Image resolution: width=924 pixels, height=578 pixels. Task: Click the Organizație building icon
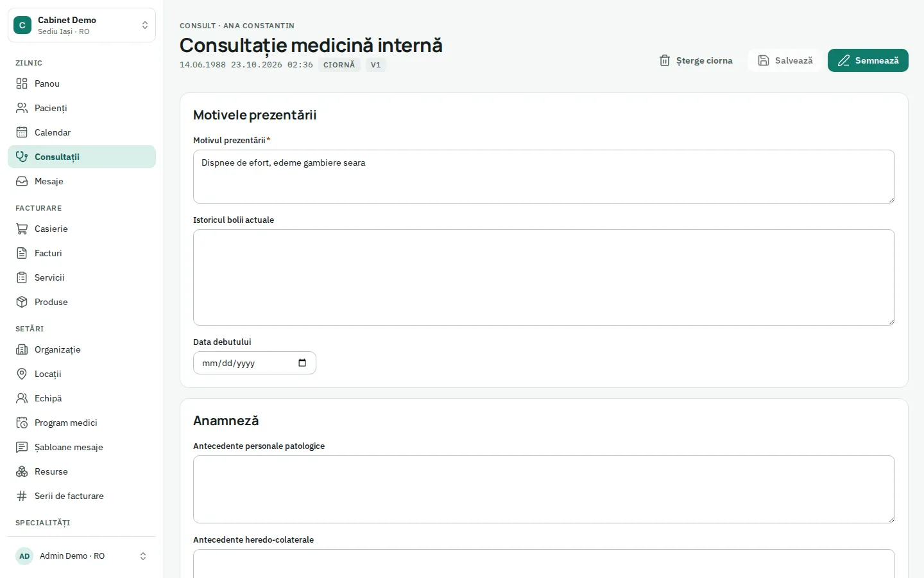click(22, 349)
